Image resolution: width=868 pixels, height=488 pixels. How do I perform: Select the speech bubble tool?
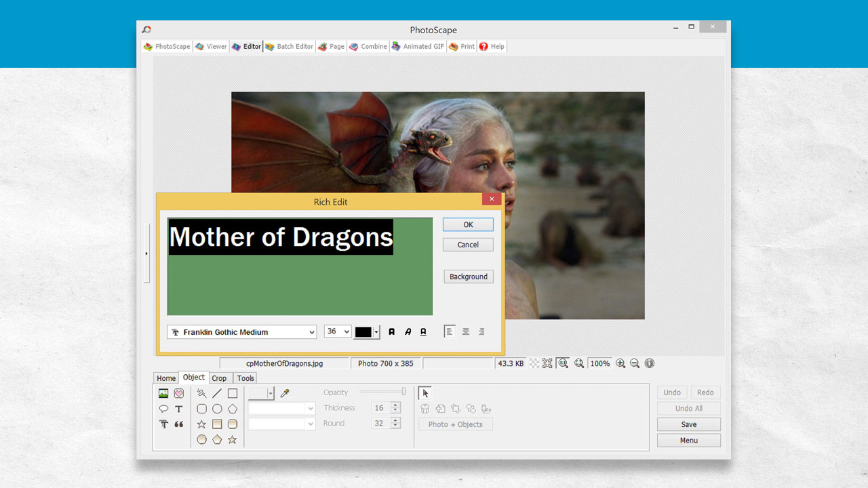click(164, 409)
